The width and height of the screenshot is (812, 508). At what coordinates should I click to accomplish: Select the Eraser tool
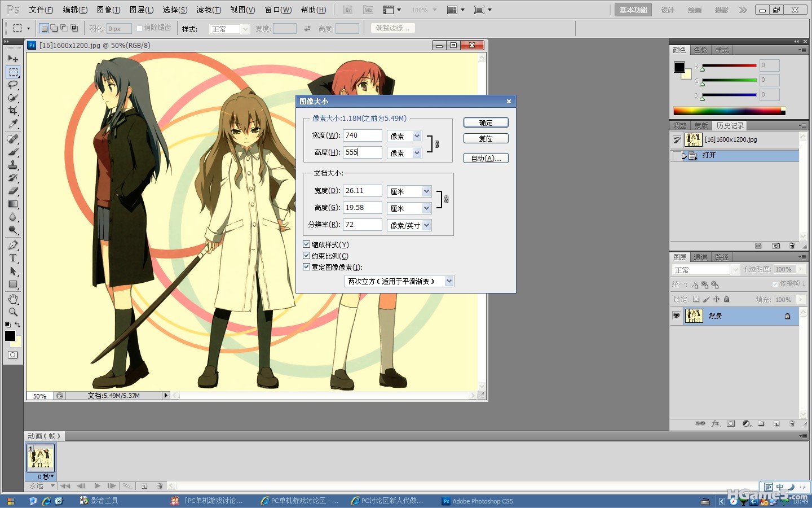point(13,191)
